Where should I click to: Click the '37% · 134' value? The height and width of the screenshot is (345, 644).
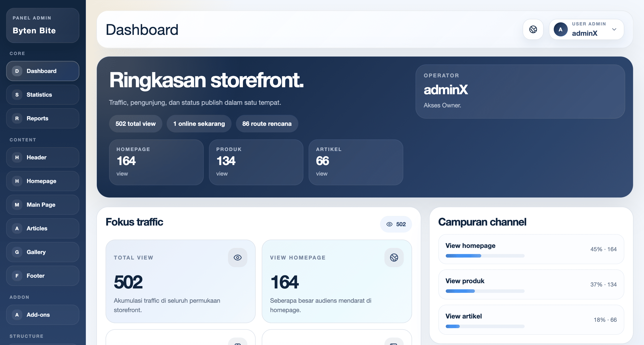pos(603,285)
